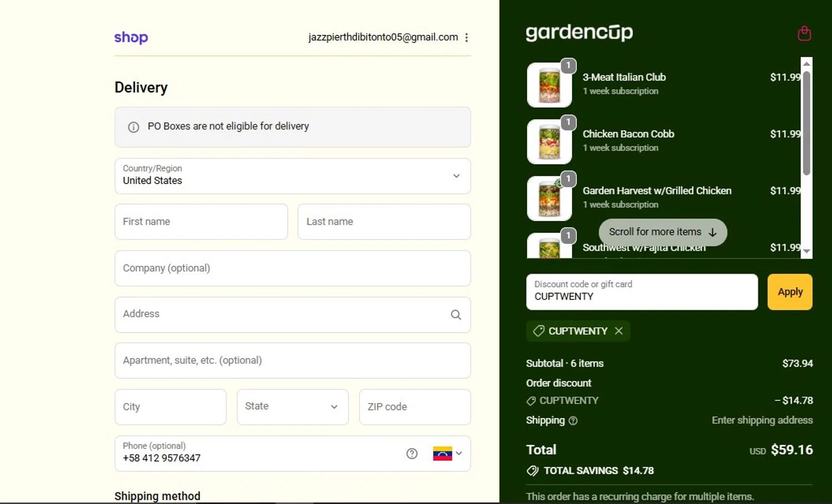Click the ZIP code field
Screen dimensions: 832x504
pos(415,407)
